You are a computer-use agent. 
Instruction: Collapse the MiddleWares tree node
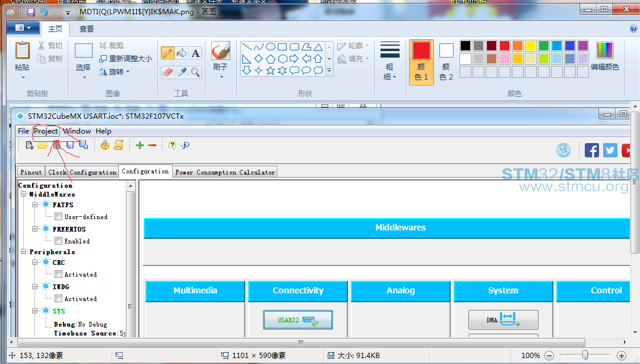pos(24,194)
